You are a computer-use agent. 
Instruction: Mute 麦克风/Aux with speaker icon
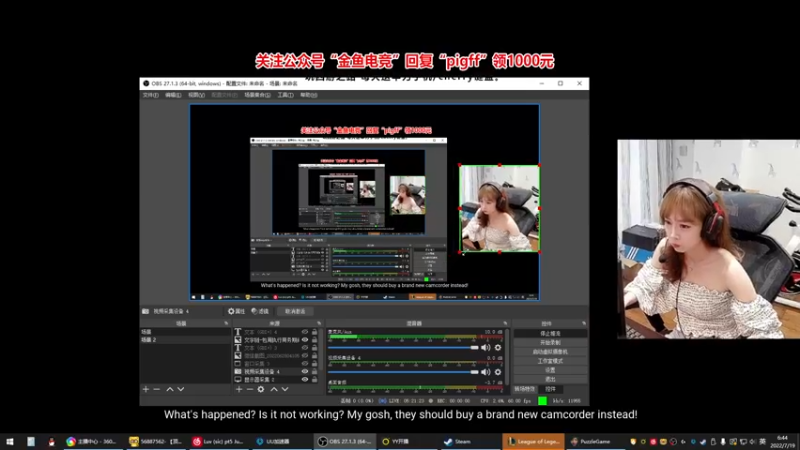click(x=486, y=348)
